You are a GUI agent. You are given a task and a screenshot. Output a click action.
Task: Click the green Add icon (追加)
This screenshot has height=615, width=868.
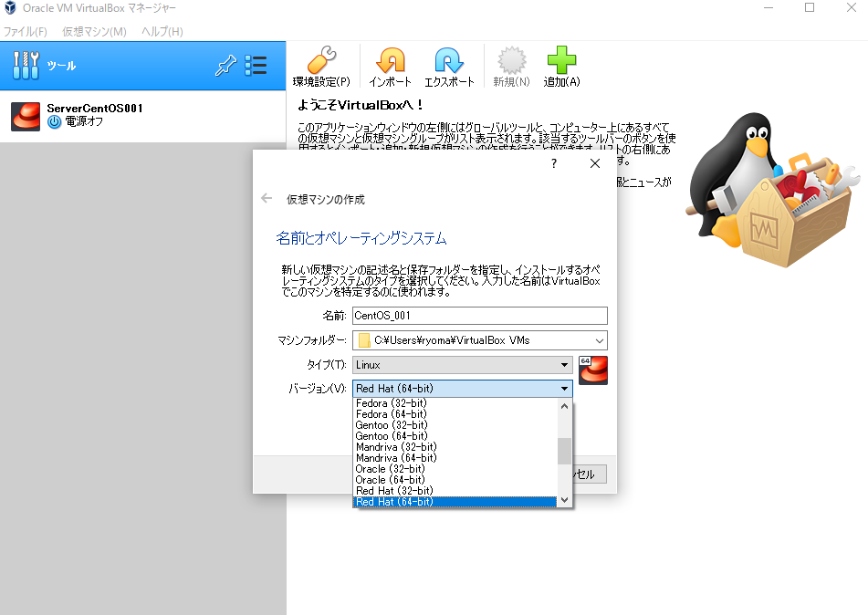pos(561,60)
